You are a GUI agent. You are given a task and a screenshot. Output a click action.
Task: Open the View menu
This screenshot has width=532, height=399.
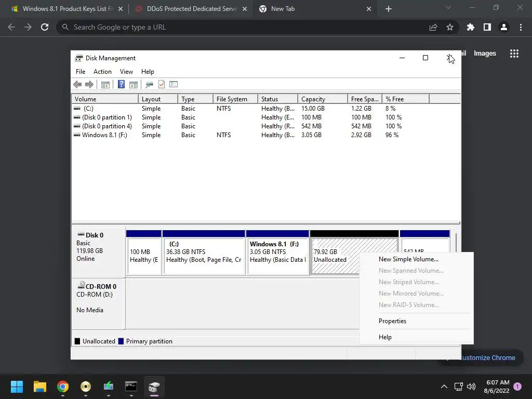pyautogui.click(x=126, y=72)
